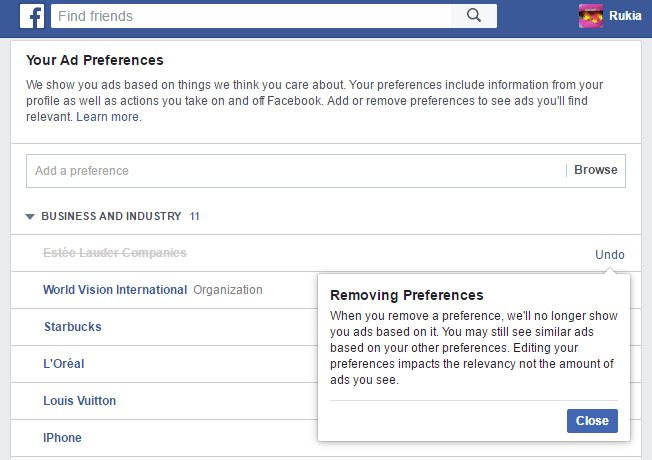Select the Removing Preferences popup title
Viewport: 652px width, 460px height.
click(x=407, y=295)
